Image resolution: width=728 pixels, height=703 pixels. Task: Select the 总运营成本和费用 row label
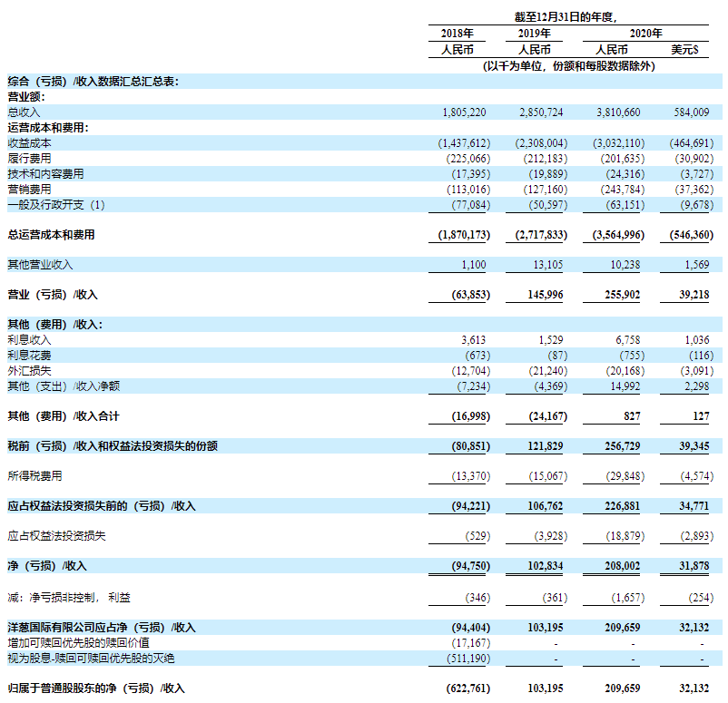pos(51,235)
